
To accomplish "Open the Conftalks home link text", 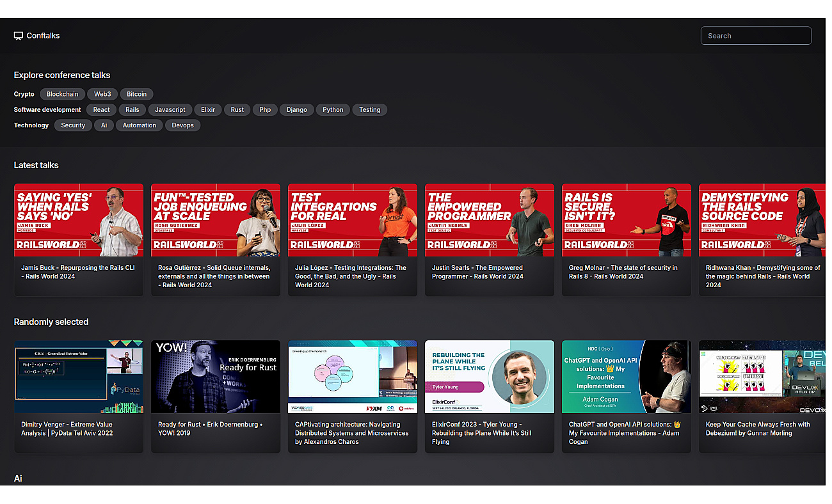I will point(43,36).
